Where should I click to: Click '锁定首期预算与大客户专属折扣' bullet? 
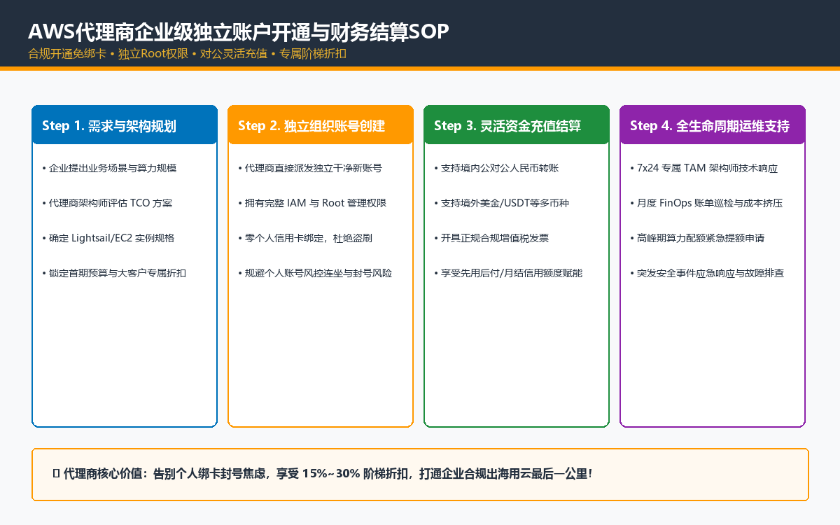coord(114,273)
